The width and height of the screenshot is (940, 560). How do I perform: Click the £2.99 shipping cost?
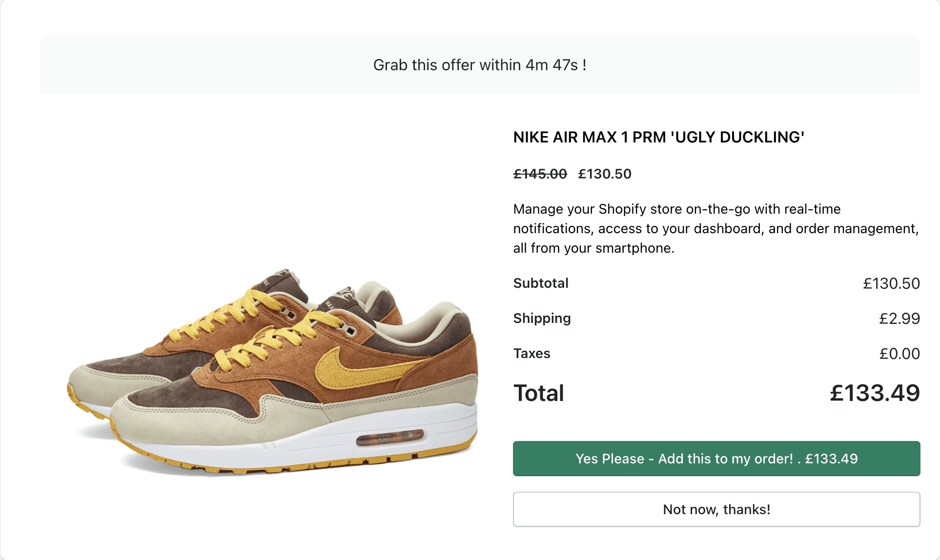[x=899, y=319]
